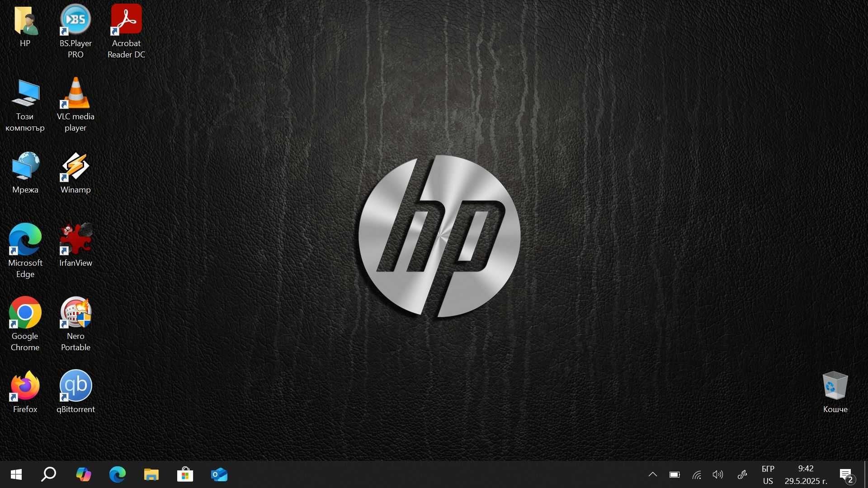Select the Winamp shortcut
The width and height of the screenshot is (868, 488).
75,166
